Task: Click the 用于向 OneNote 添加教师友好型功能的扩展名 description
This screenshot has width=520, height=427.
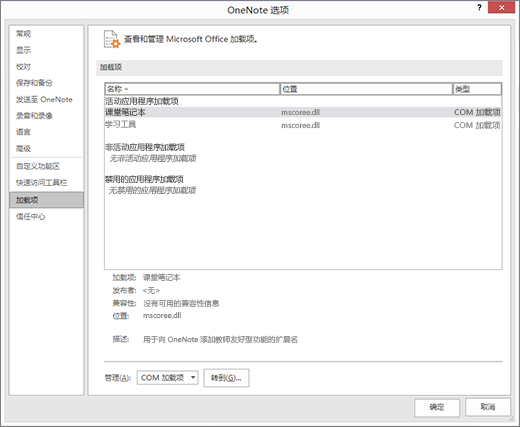Action: click(x=220, y=340)
